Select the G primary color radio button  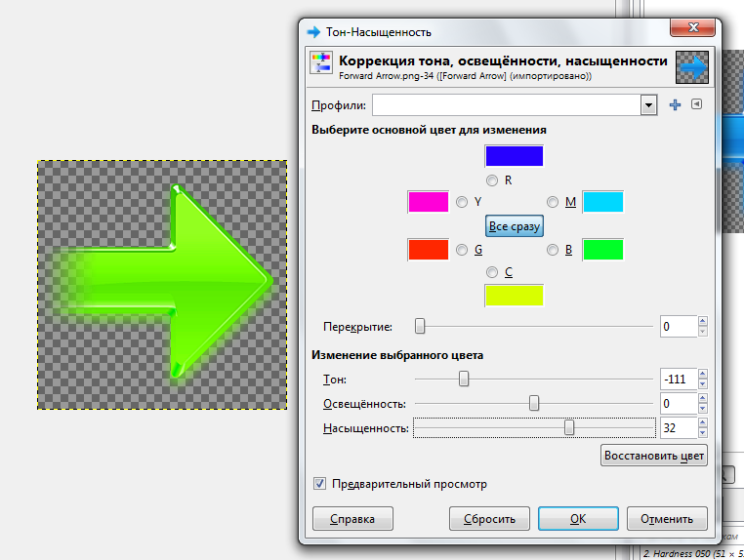tap(462, 250)
